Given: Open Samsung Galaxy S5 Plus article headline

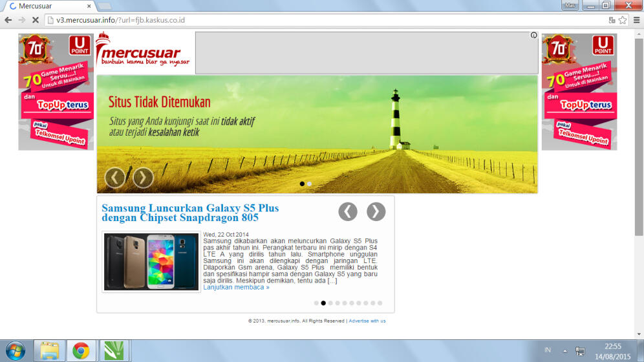Looking at the screenshot, I should (x=190, y=213).
